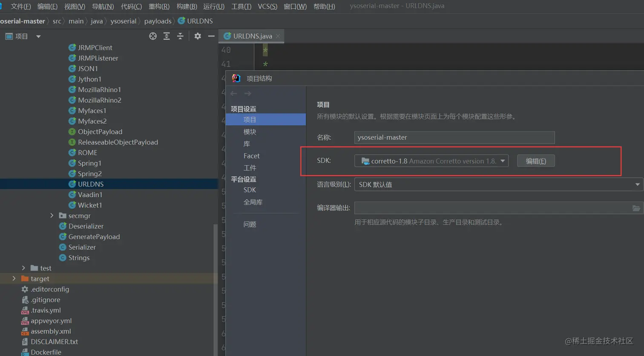Close the URLDNS.java editor tab
This screenshot has height=356, width=644.
[278, 36]
